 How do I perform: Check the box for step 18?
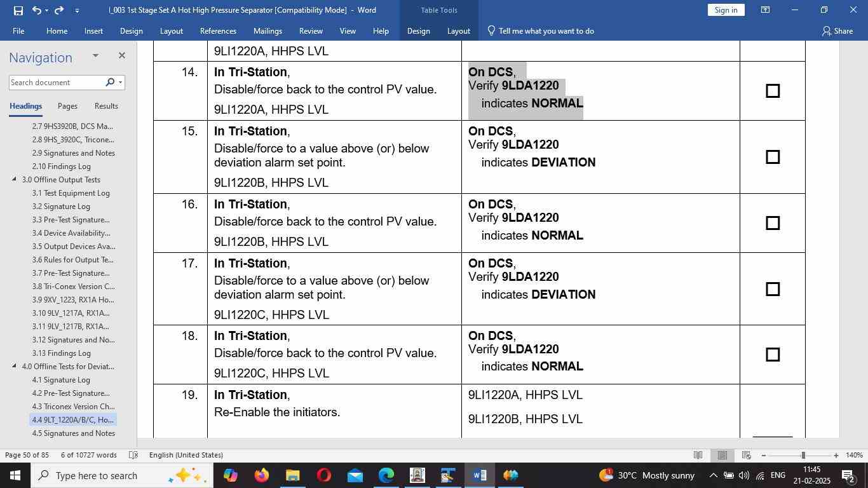point(773,355)
